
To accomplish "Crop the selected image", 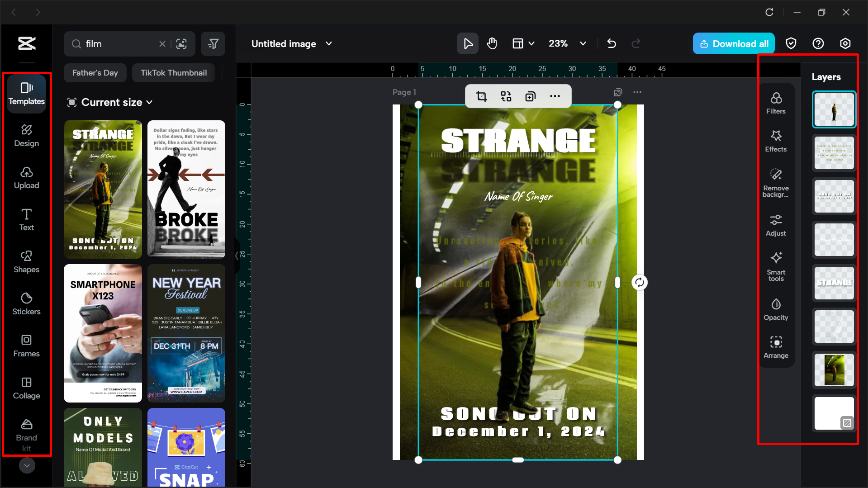I will coord(482,96).
